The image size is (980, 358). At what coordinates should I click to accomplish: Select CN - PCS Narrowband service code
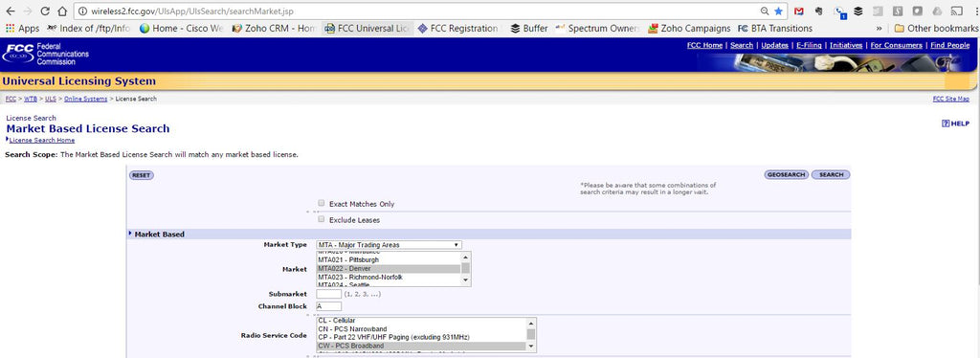coord(421,328)
